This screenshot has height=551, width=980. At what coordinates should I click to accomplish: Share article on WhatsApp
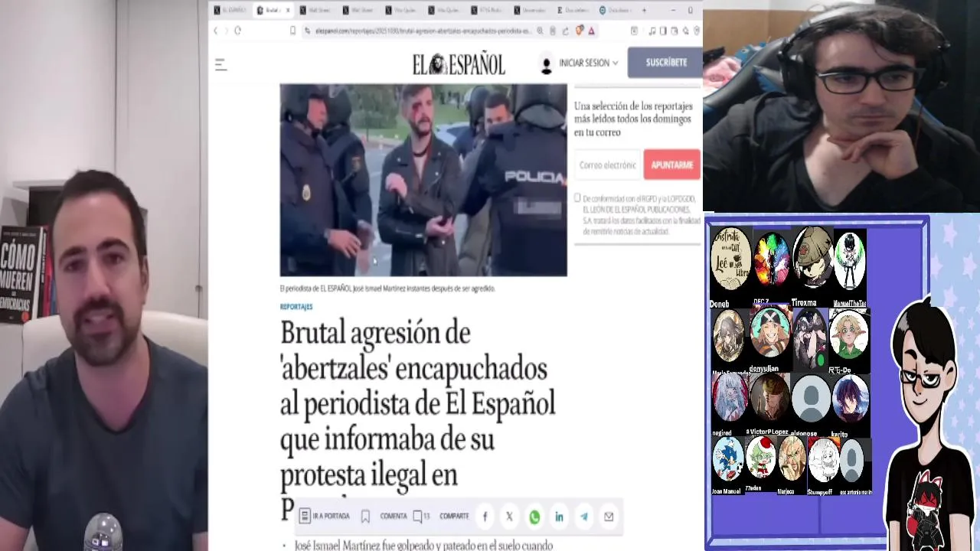[534, 517]
